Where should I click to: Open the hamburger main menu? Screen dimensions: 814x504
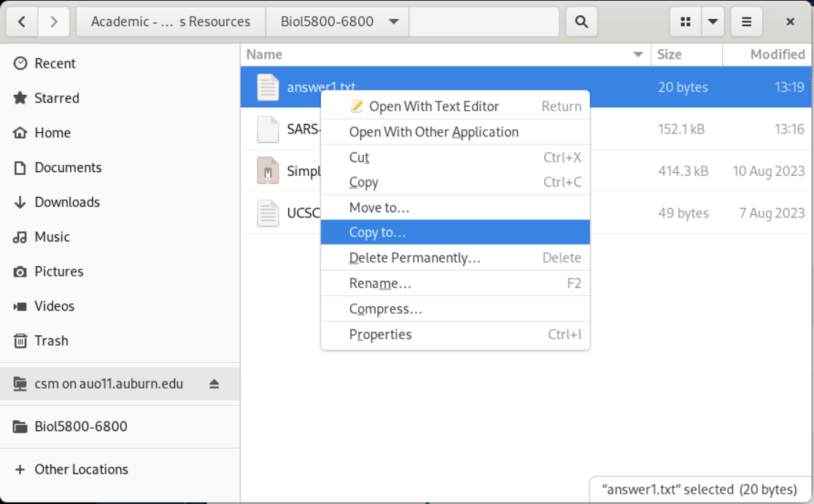(746, 22)
